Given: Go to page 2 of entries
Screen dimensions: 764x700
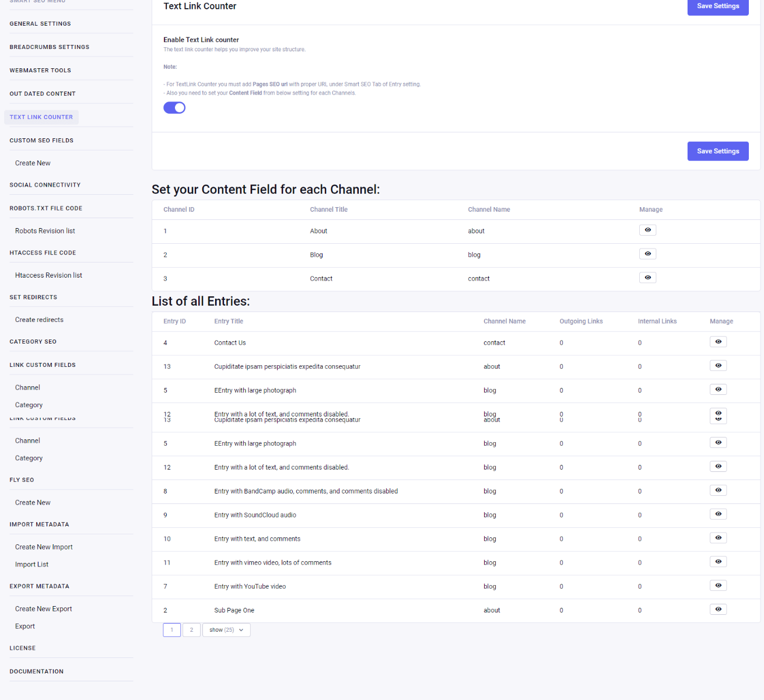Looking at the screenshot, I should coord(191,630).
